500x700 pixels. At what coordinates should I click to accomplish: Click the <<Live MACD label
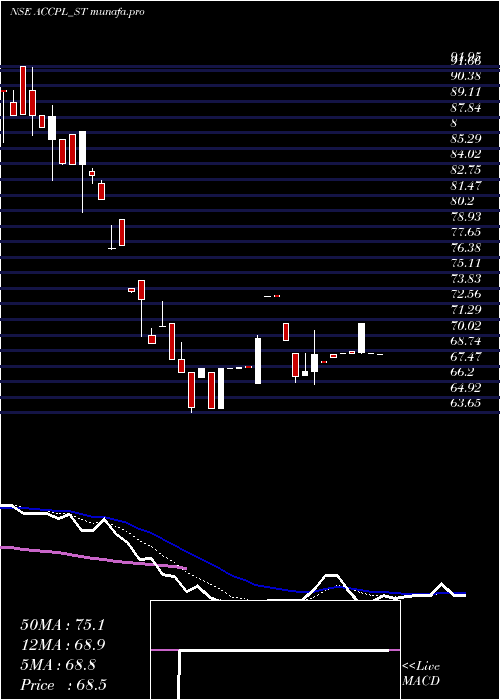(x=421, y=674)
